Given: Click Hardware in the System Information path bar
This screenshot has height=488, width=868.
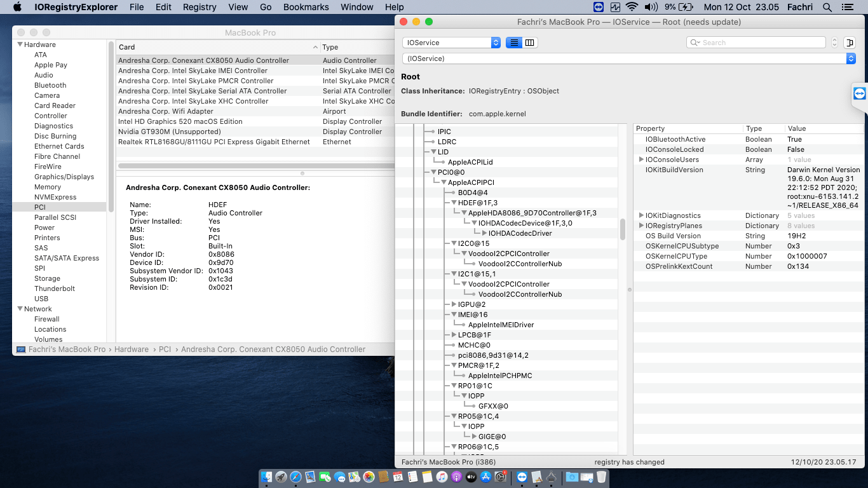Looking at the screenshot, I should click(132, 349).
